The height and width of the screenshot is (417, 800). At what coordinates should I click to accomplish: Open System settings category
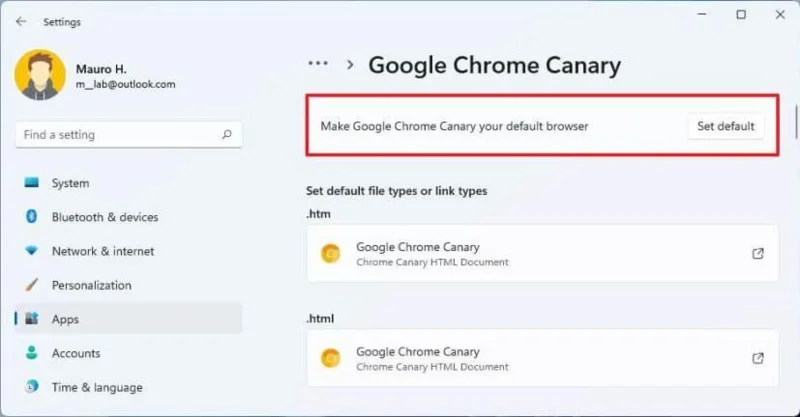129,183
